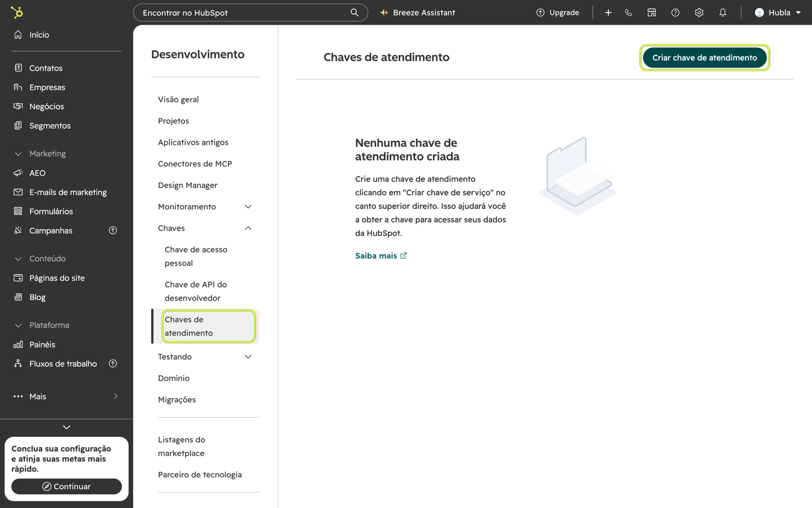
Task: Open the marketplace store icon
Action: (x=652, y=13)
